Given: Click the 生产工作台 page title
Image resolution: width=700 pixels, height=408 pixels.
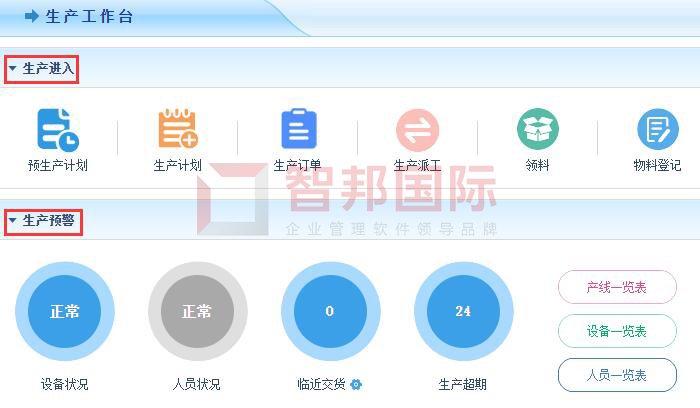Looking at the screenshot, I should pyautogui.click(x=90, y=16).
